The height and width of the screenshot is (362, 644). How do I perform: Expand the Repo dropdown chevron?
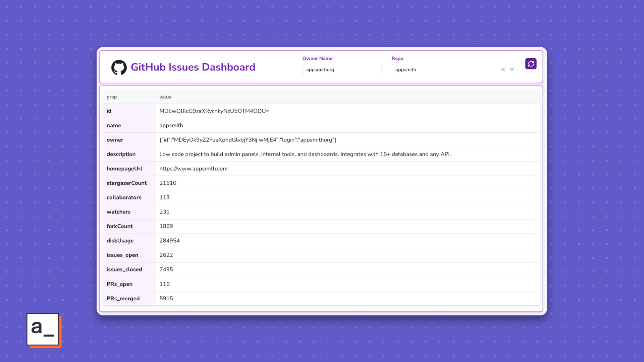pos(512,70)
